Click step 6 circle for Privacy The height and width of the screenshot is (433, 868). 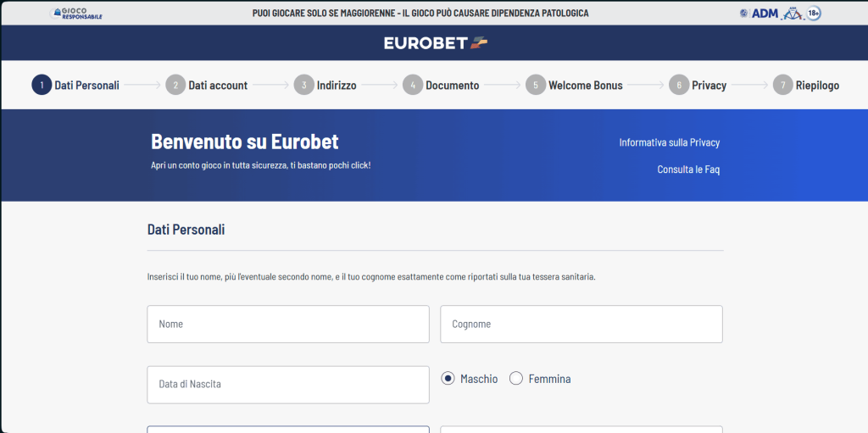click(x=679, y=86)
